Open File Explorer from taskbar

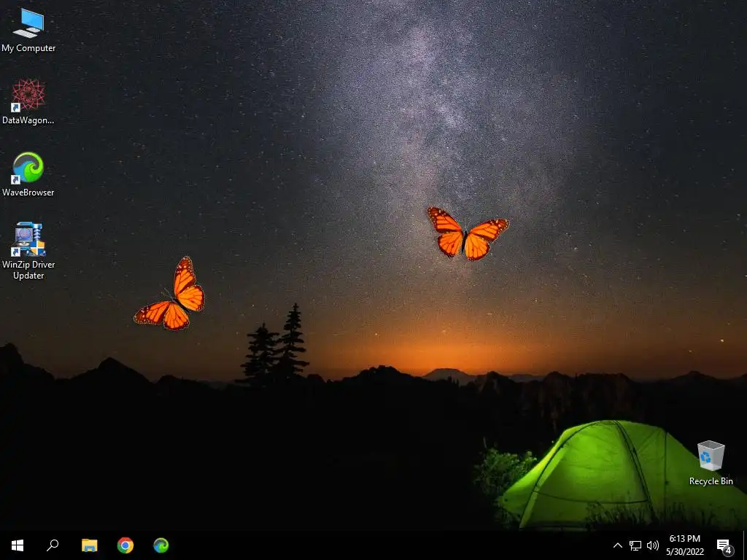pyautogui.click(x=89, y=545)
